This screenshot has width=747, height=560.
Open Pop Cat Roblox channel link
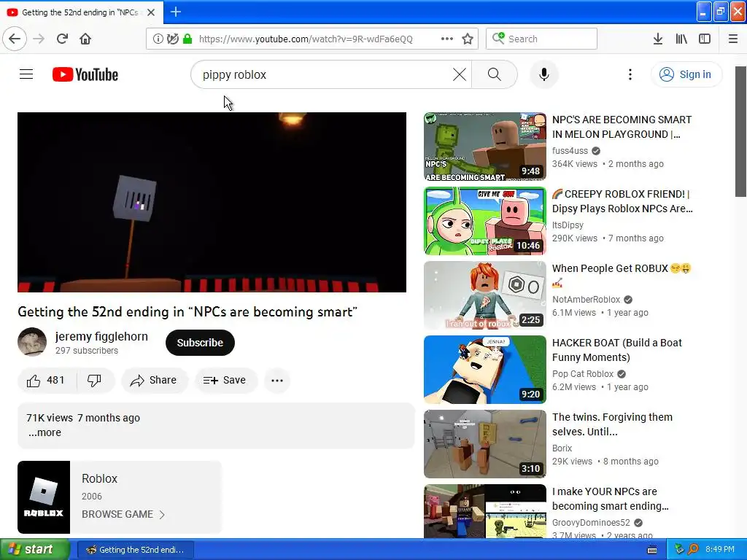[x=583, y=374]
